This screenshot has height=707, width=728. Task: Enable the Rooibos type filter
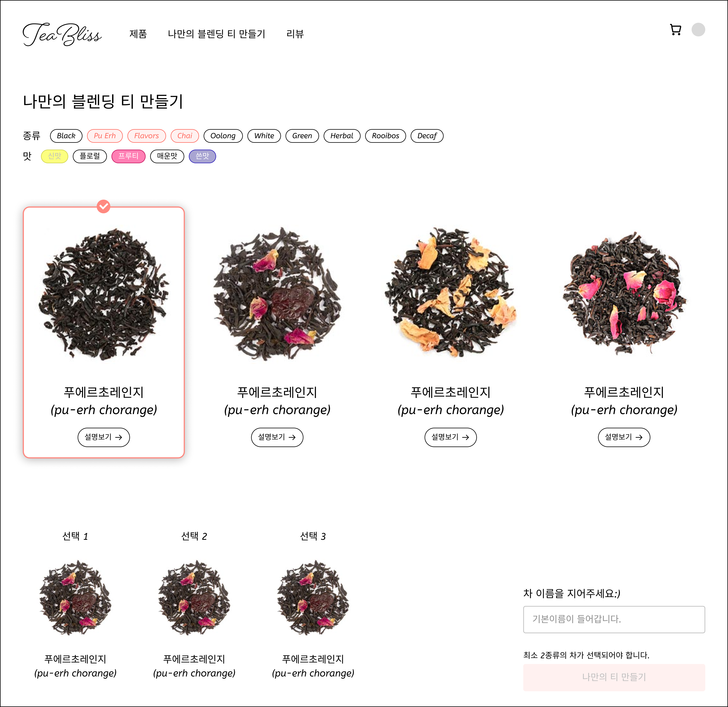[x=386, y=136]
